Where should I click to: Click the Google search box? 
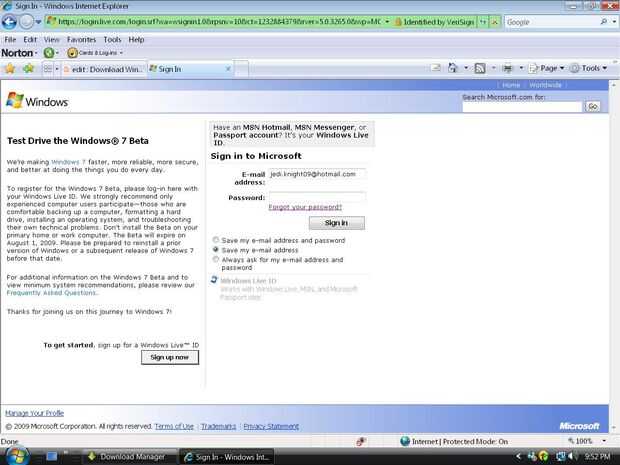click(x=552, y=22)
